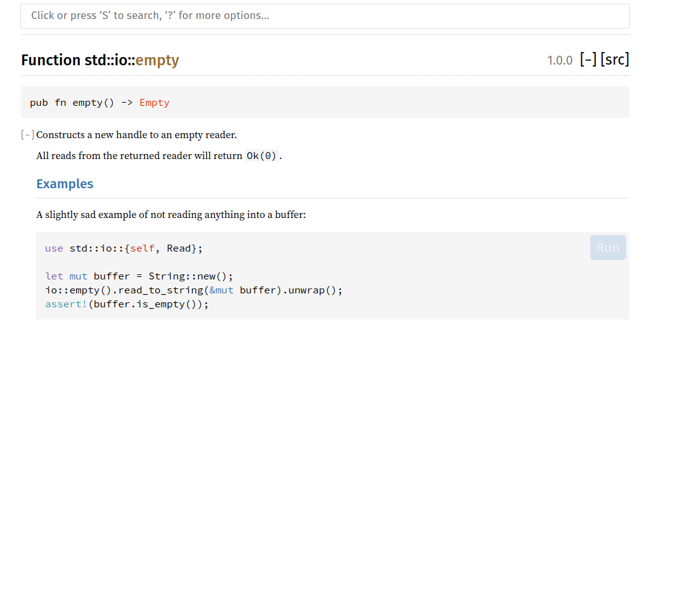Click the 'use std::io::{self, Read};' code line
The width and height of the screenshot is (694, 616).
pyautogui.click(x=124, y=248)
